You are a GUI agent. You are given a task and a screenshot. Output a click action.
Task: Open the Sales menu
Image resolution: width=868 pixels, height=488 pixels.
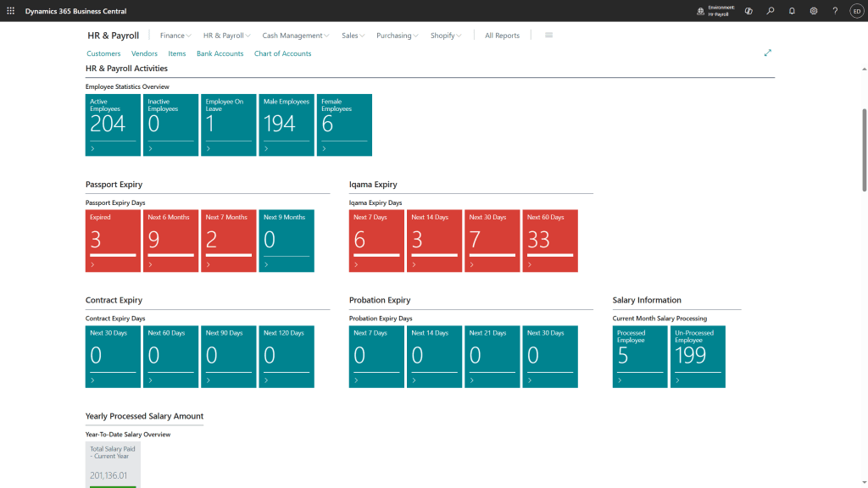(353, 36)
